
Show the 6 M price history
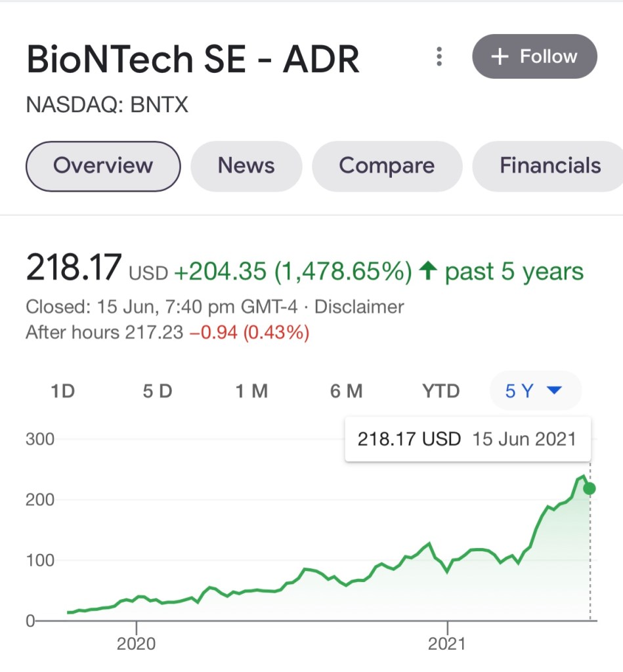[x=347, y=392]
